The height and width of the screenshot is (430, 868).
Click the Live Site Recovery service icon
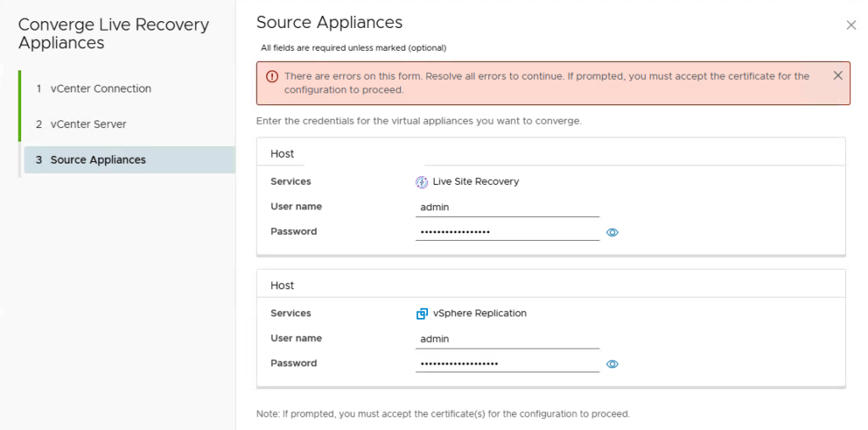click(421, 181)
